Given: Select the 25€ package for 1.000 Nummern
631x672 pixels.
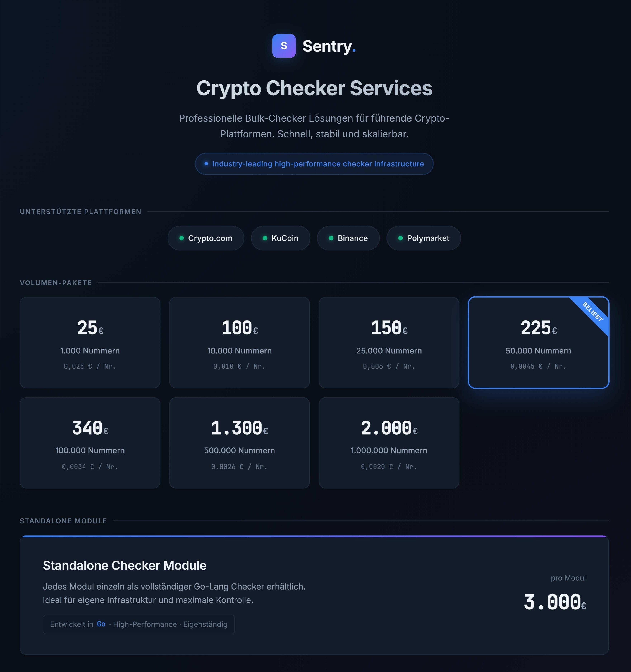Looking at the screenshot, I should point(90,342).
